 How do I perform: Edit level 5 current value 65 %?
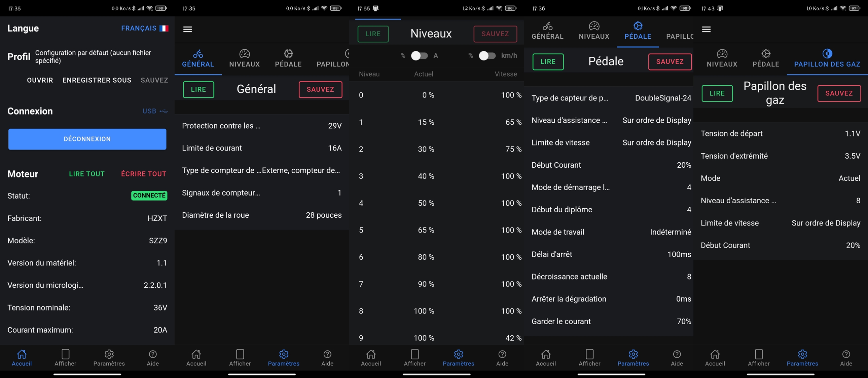(426, 230)
